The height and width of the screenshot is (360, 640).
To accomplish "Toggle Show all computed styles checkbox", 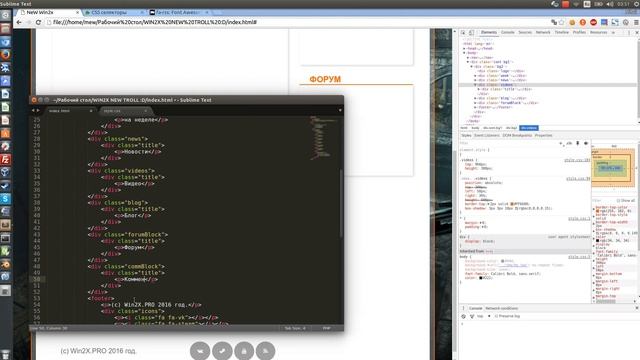I will click(x=618, y=200).
